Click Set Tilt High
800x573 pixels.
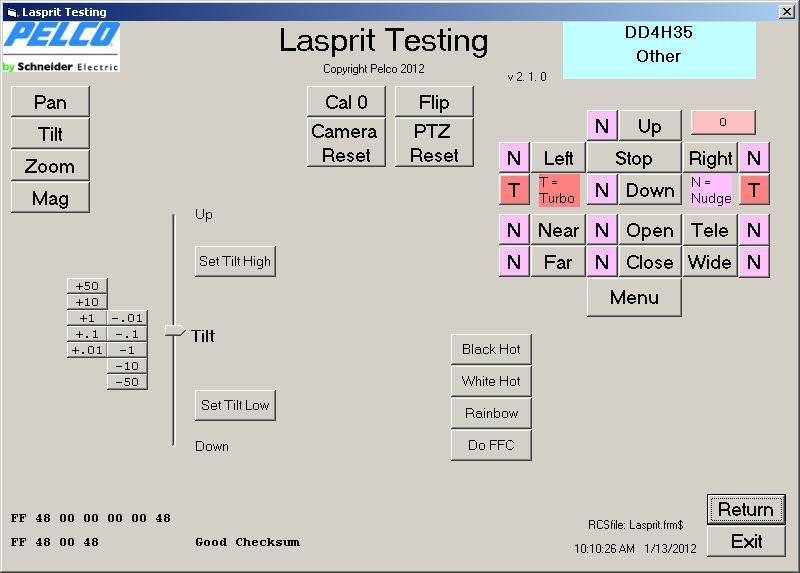coord(235,261)
